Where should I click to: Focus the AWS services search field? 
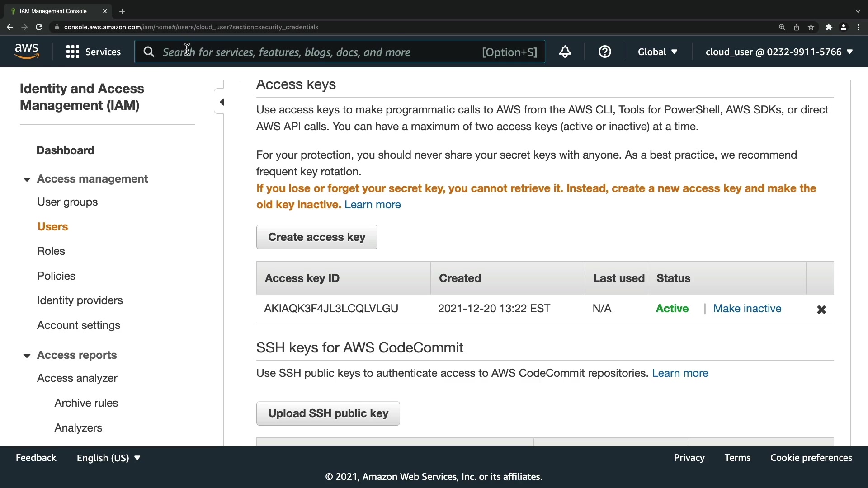point(316,52)
